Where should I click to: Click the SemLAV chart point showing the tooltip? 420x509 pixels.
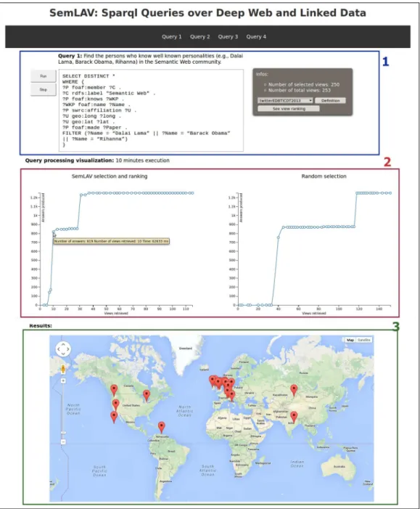point(54,232)
